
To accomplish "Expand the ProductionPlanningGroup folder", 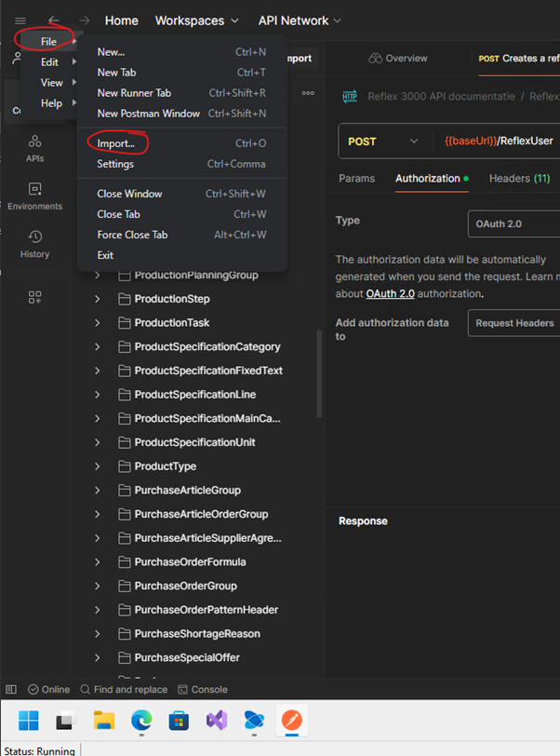I will click(x=98, y=276).
